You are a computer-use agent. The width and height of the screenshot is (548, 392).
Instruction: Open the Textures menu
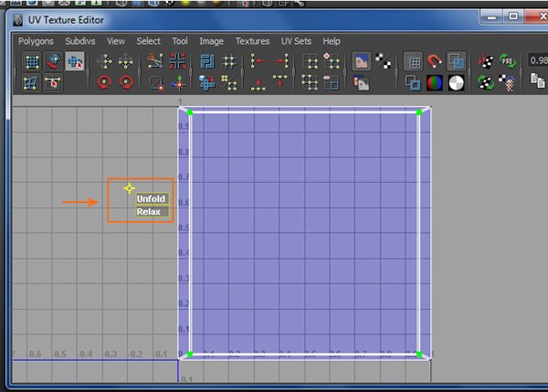252,41
